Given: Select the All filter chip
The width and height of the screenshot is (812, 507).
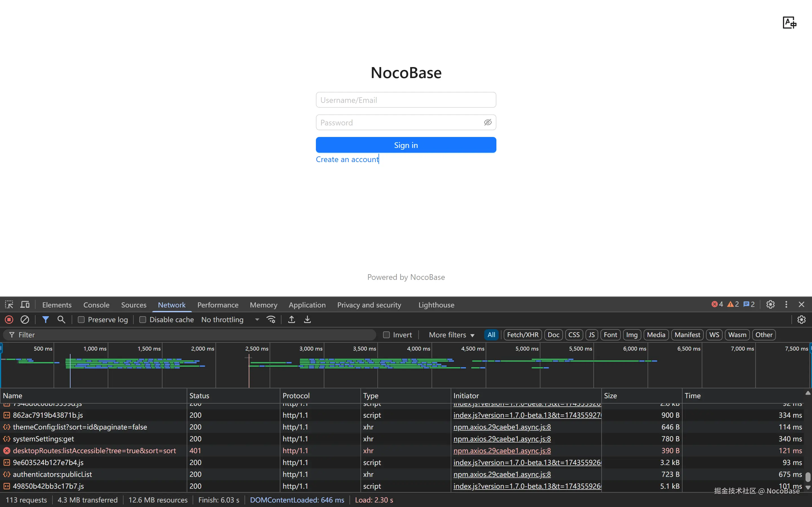Looking at the screenshot, I should tap(491, 335).
